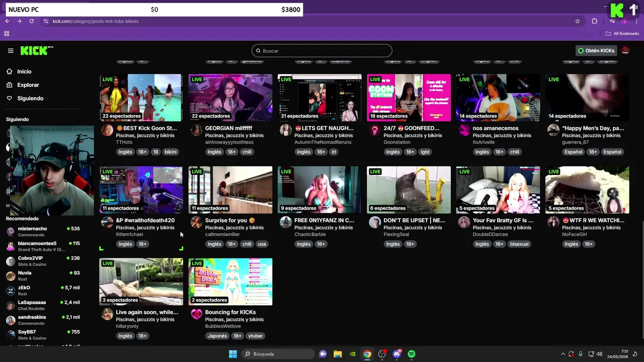Image resolution: width=644 pixels, height=362 pixels.
Task: Reload the page with the refresh icon
Action: [31, 21]
